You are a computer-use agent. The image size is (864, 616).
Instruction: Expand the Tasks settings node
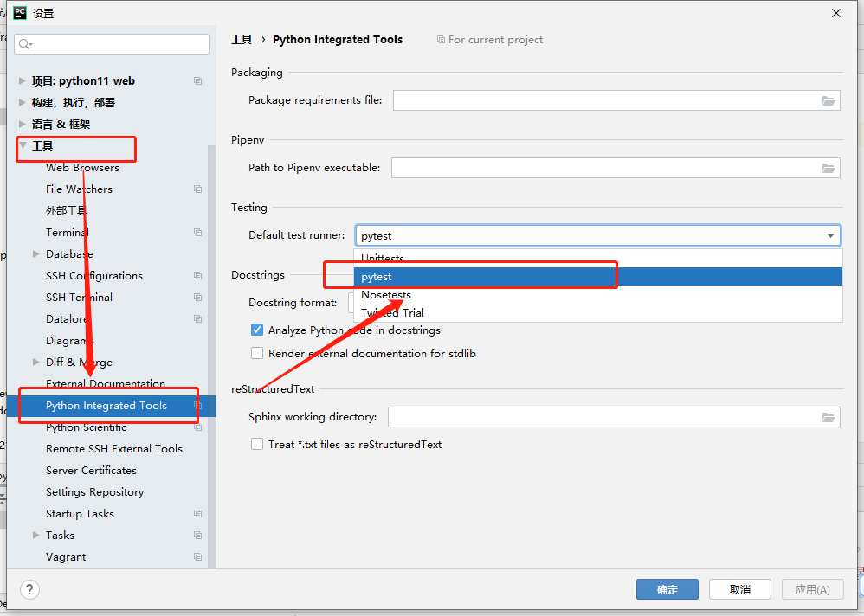pyautogui.click(x=35, y=536)
